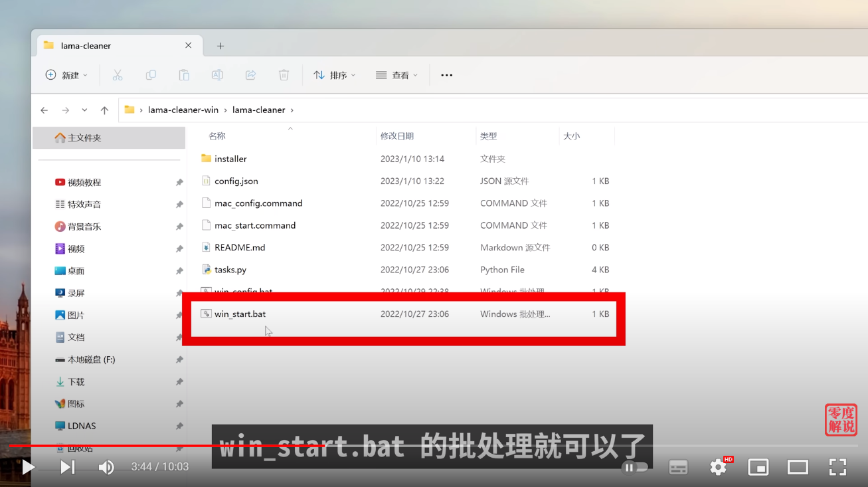The image size is (868, 487).
Task: Open 视频 folder in the sidebar
Action: pos(70,249)
